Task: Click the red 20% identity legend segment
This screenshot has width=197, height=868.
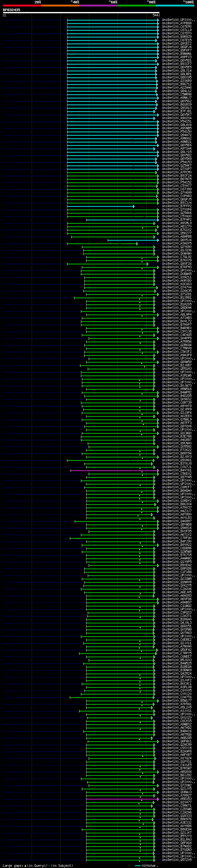Action: pos(22,6)
